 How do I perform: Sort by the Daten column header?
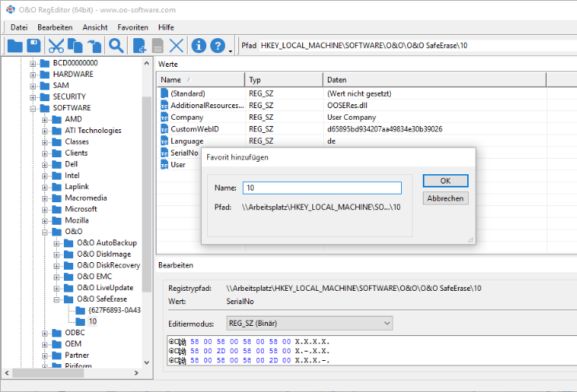click(435, 80)
